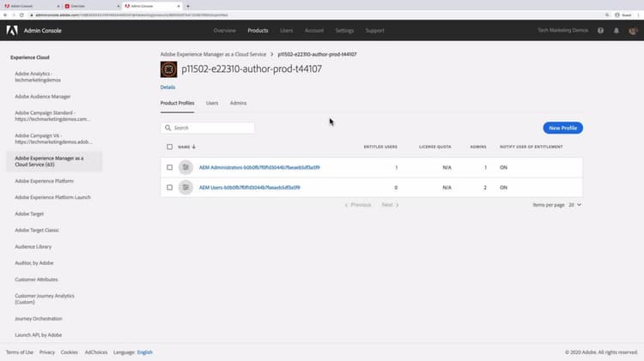Screen dimensions: 644x361
Task: Select Customer Attributes in sidebar
Action: 36,280
